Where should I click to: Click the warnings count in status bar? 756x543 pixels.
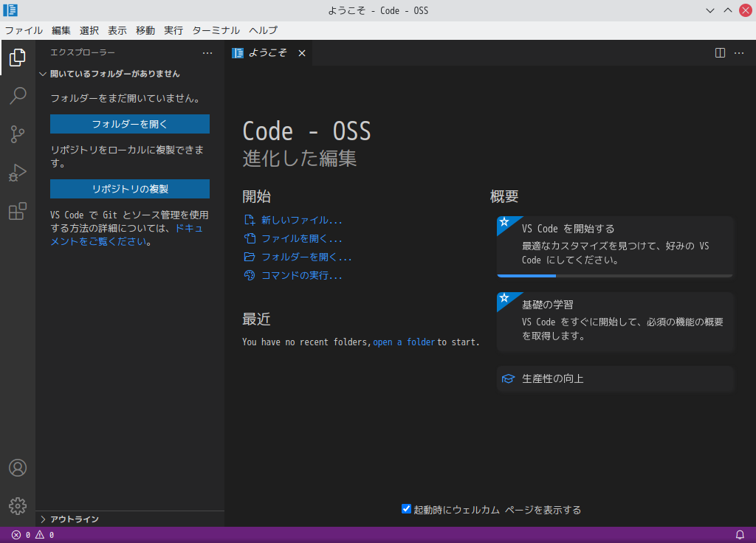44,535
